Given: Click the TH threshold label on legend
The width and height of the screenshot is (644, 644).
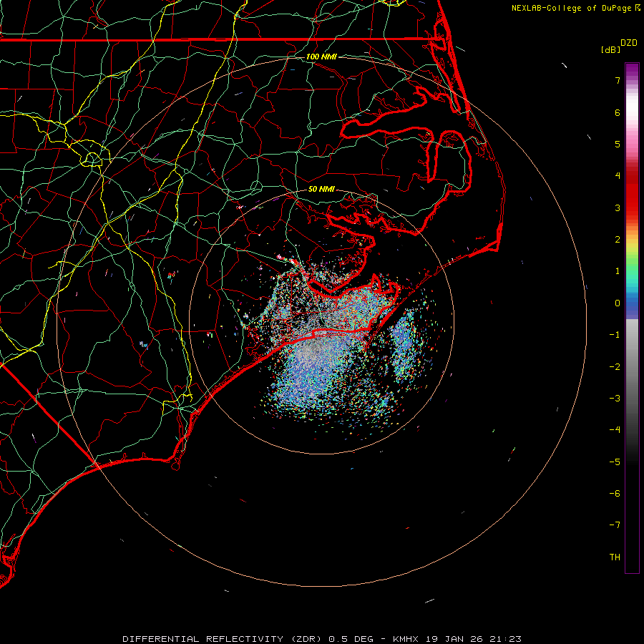Looking at the screenshot, I should click(615, 557).
